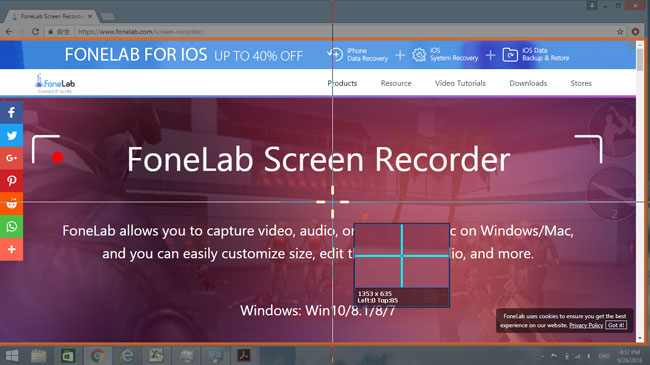Screen dimensions: 650x365
Task: Go back to the previous page
Action: pos(9,32)
